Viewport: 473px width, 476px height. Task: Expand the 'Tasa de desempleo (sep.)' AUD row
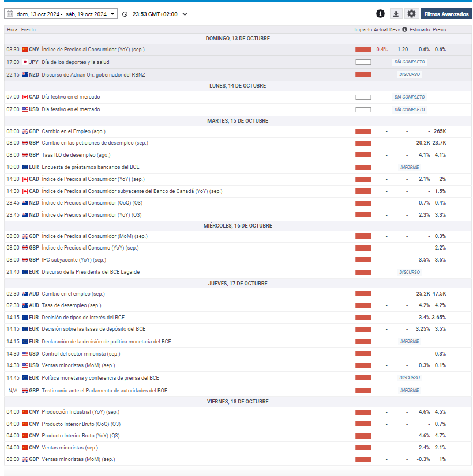(72, 305)
